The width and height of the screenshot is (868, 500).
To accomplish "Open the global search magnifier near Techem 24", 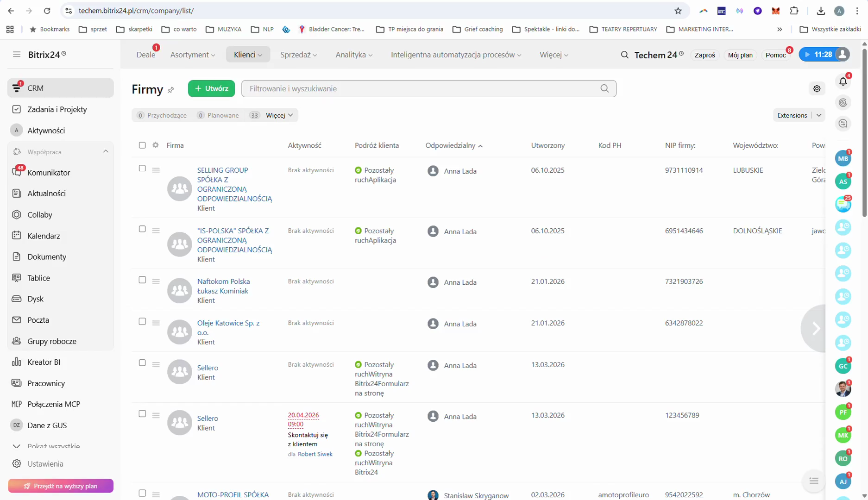I will click(x=624, y=55).
